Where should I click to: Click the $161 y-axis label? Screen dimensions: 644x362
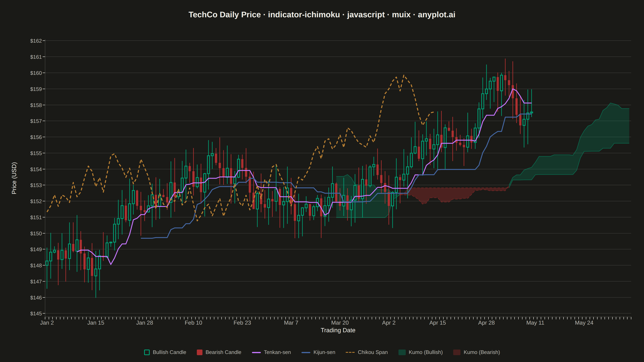point(36,57)
